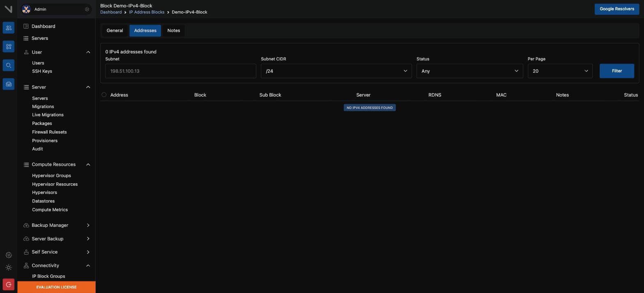The image size is (644, 293).
Task: Expand the Server Backup section
Action: [88, 239]
